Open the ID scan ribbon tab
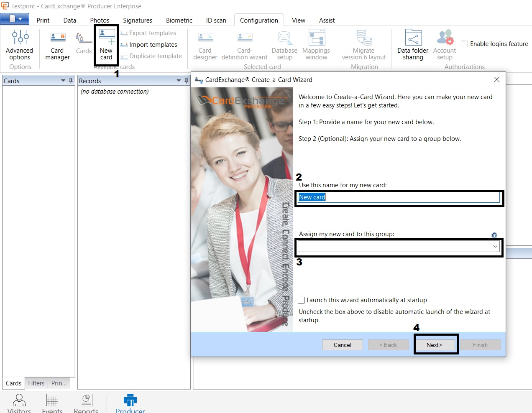This screenshot has width=532, height=413. (216, 20)
